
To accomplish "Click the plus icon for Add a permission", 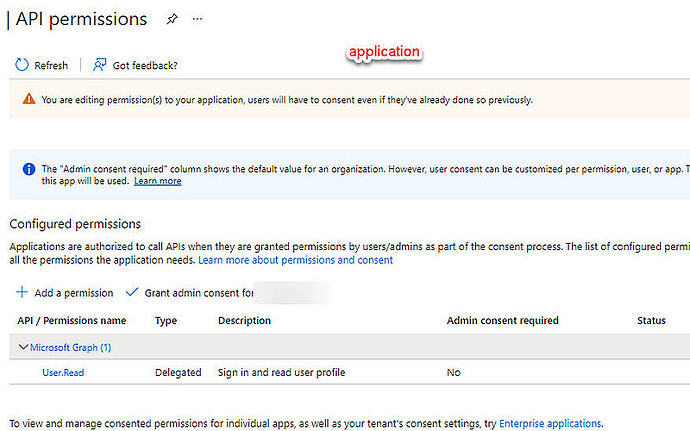I will (22, 292).
